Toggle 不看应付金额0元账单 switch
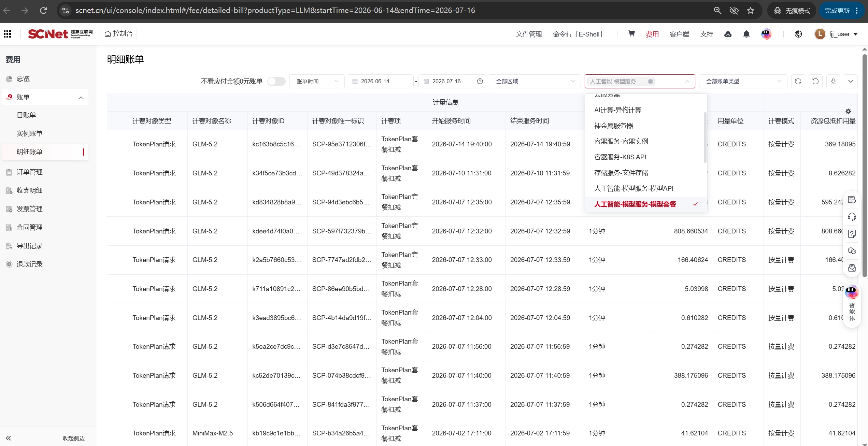This screenshot has width=868, height=446. [x=276, y=81]
